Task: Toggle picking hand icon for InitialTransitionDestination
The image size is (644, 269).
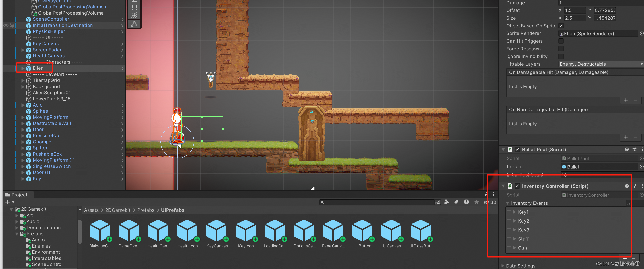Action: coord(12,25)
